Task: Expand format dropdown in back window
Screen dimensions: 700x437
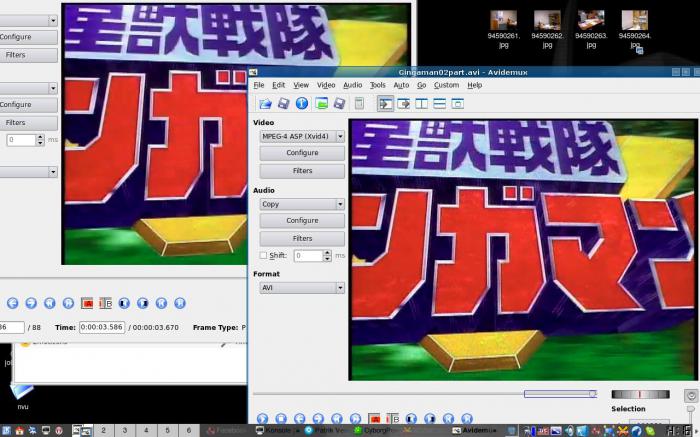Action: point(53,172)
